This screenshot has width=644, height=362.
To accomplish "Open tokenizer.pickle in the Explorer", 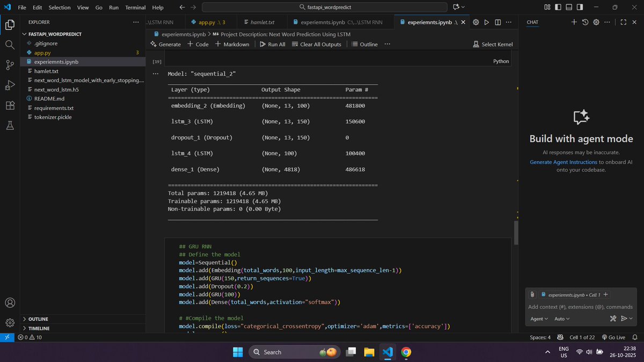I will [82, 117].
